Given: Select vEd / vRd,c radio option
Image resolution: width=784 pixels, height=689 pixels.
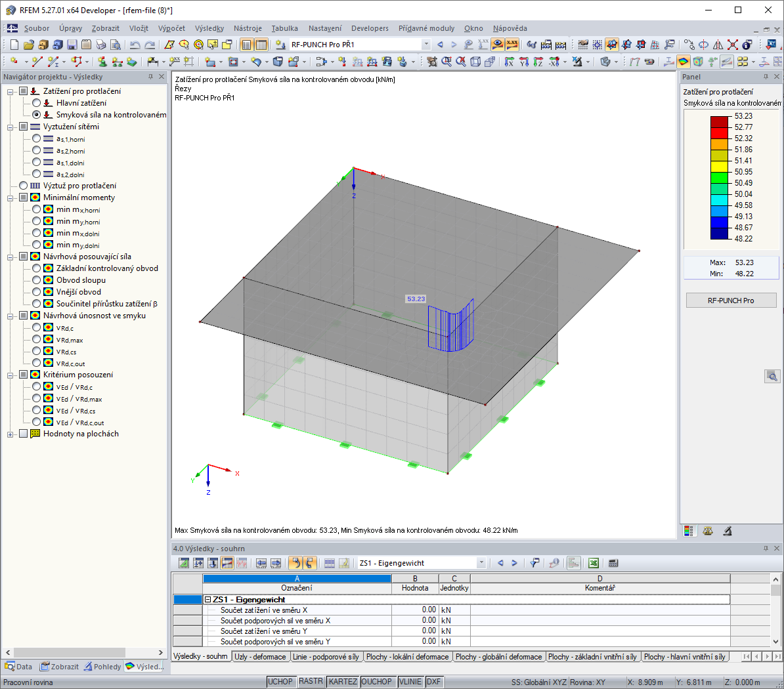Looking at the screenshot, I should [x=37, y=386].
